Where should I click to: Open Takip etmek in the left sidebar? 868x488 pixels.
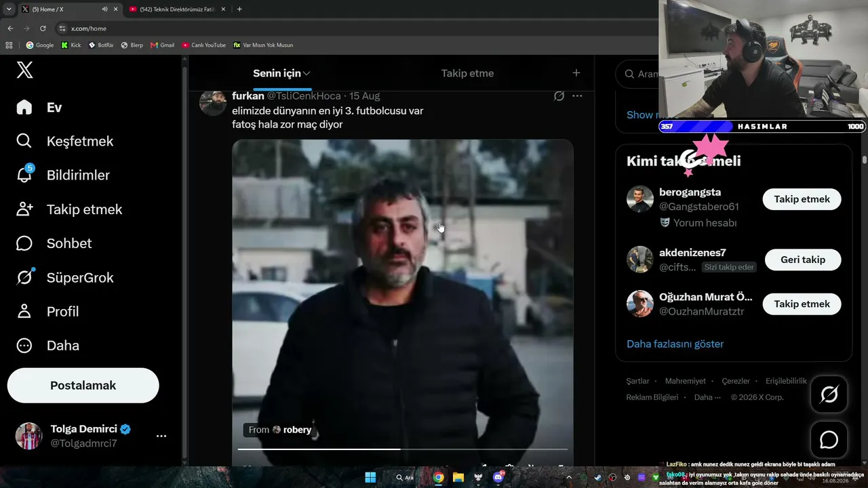pos(68,209)
